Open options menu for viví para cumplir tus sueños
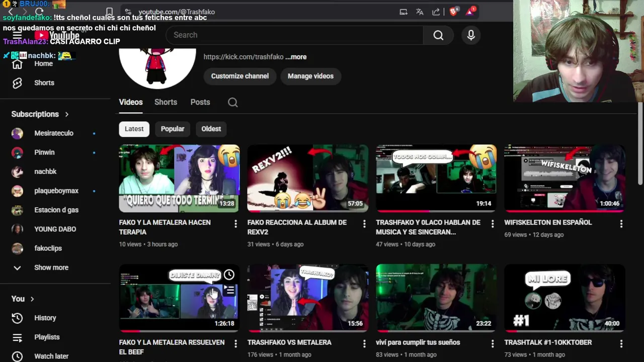This screenshot has width=644, height=362. (x=493, y=344)
